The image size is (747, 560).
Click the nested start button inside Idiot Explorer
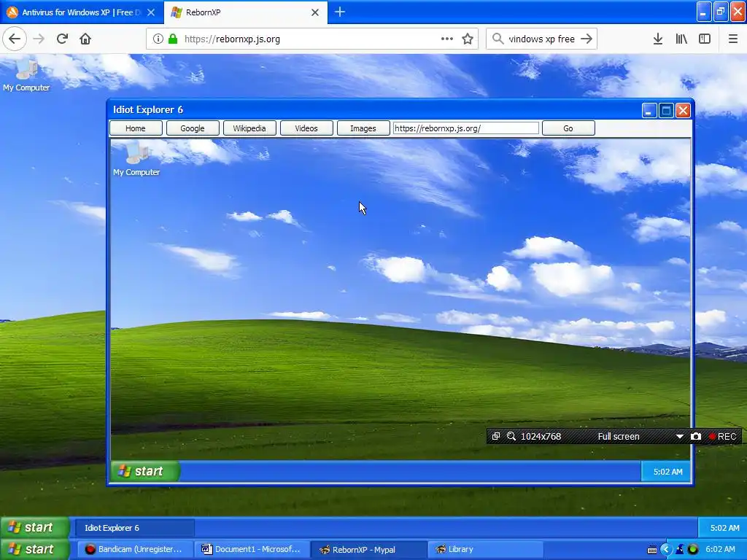(x=145, y=472)
